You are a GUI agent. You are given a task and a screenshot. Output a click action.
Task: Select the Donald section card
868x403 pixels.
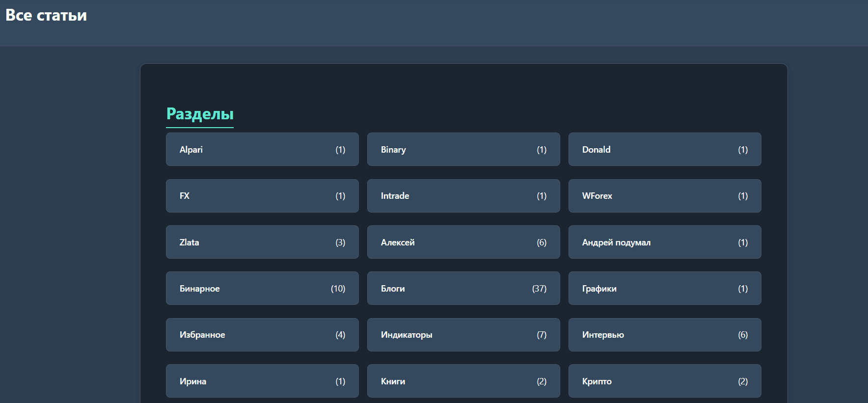[x=664, y=149]
